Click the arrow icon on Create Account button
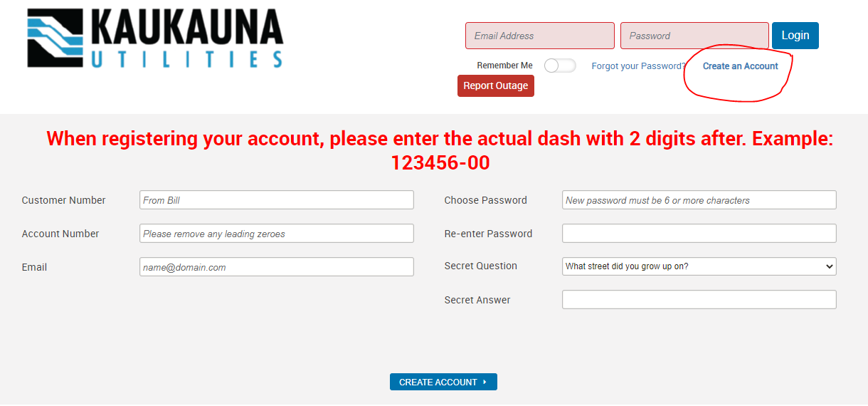Image resolution: width=868 pixels, height=406 pixels. tap(485, 382)
